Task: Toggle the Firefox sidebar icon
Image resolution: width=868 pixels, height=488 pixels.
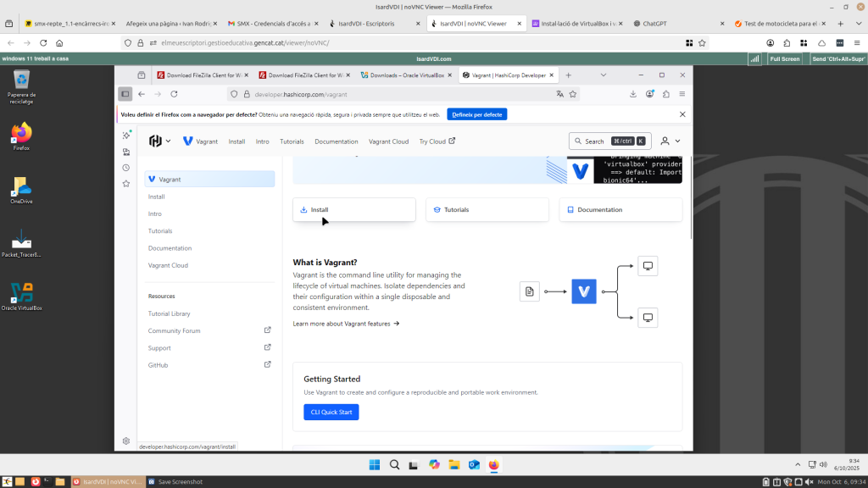Action: coord(125,94)
